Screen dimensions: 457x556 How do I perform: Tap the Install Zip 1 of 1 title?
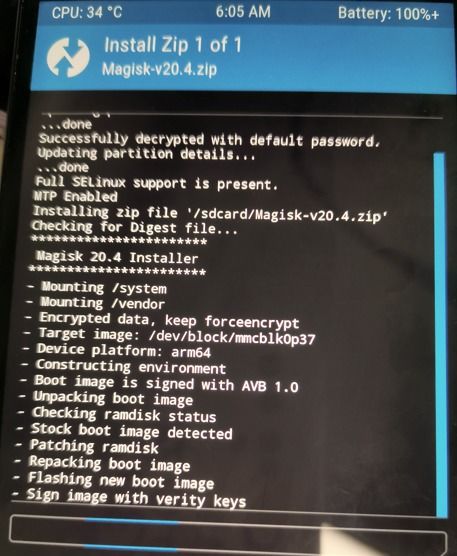[173, 45]
